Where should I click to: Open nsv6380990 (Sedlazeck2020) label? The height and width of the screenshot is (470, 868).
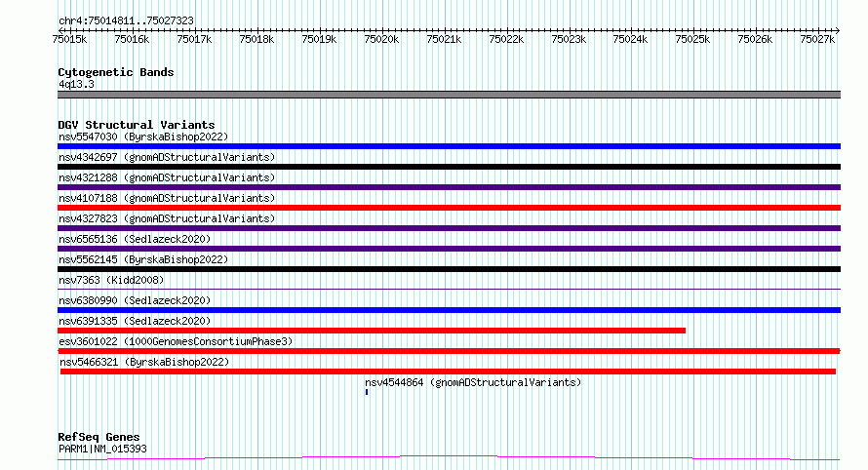pos(135,300)
